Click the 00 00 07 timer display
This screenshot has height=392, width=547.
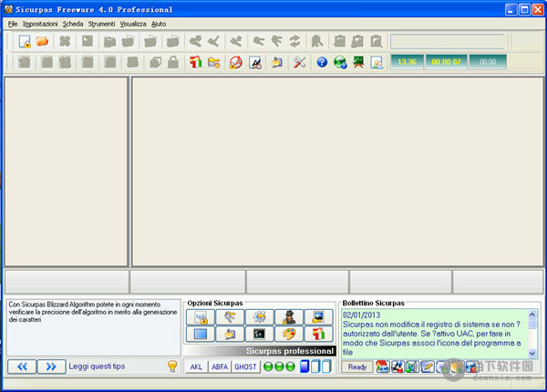coord(446,62)
